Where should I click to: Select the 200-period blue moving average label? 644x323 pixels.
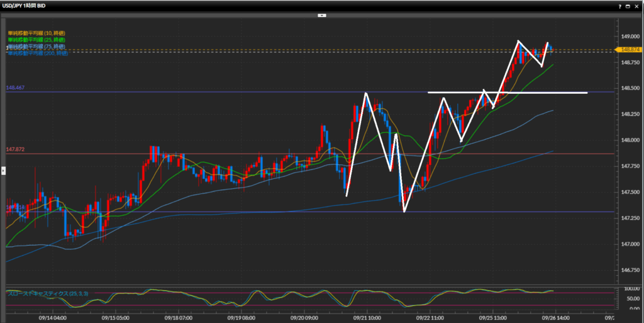coord(36,54)
